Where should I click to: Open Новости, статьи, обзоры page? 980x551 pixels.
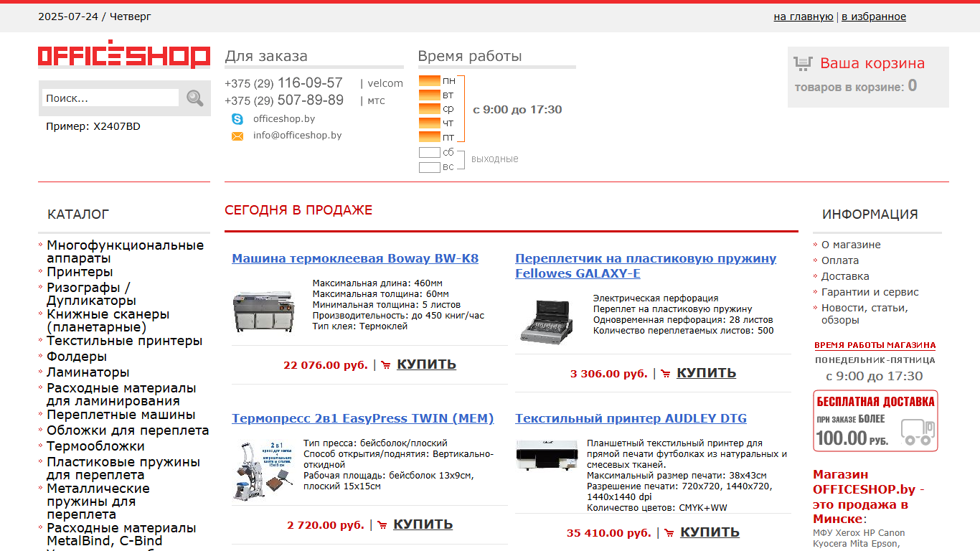[865, 314]
